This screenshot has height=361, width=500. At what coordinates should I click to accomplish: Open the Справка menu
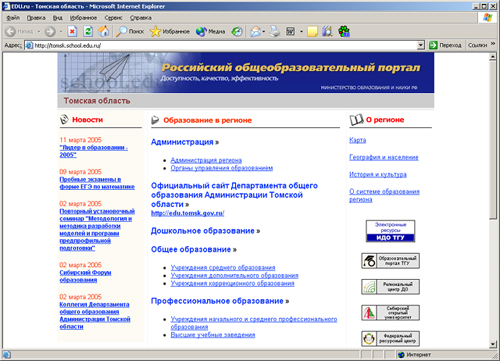[x=141, y=18]
